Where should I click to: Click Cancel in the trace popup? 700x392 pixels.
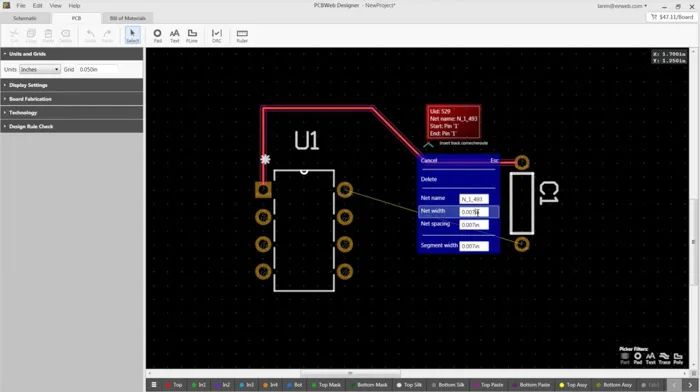(429, 160)
